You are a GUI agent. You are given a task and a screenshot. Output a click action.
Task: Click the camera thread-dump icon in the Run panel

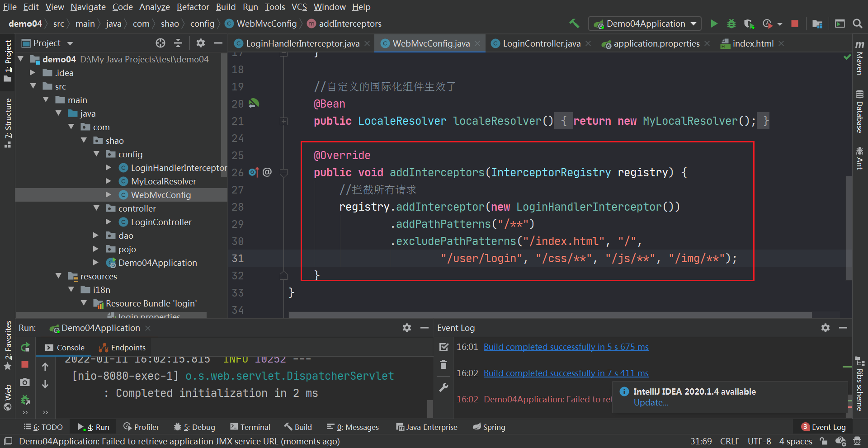[x=25, y=382]
